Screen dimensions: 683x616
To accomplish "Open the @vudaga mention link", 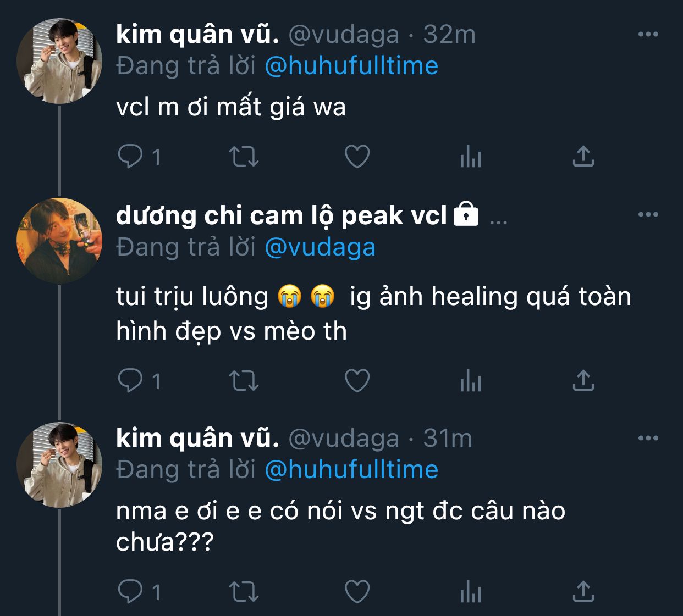I will click(320, 247).
